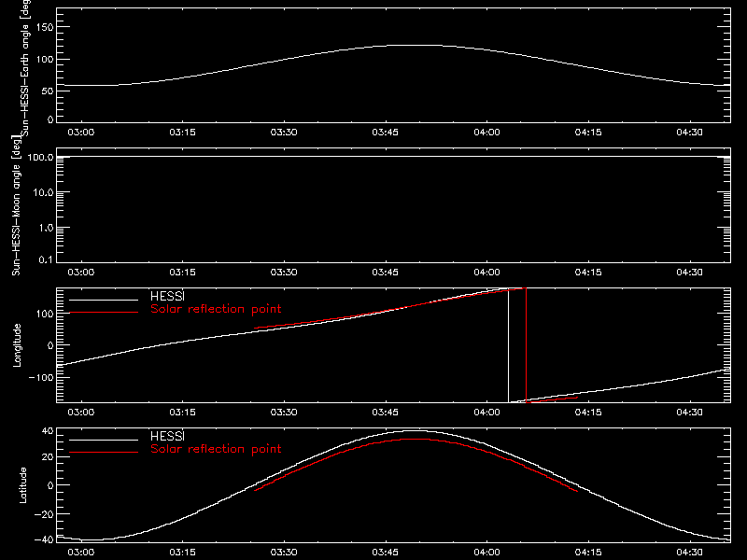Click the 150 tick on Earth angle axis

[45, 27]
